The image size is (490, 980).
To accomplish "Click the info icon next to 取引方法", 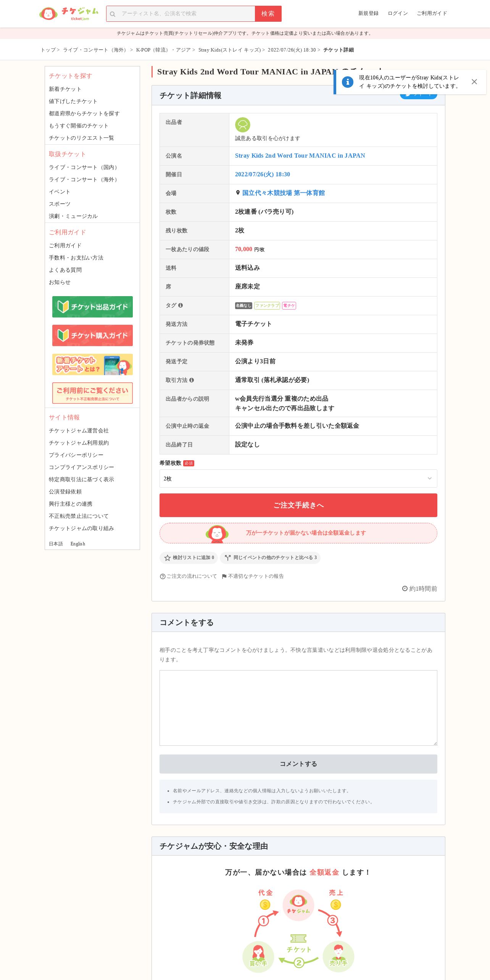I will [192, 380].
